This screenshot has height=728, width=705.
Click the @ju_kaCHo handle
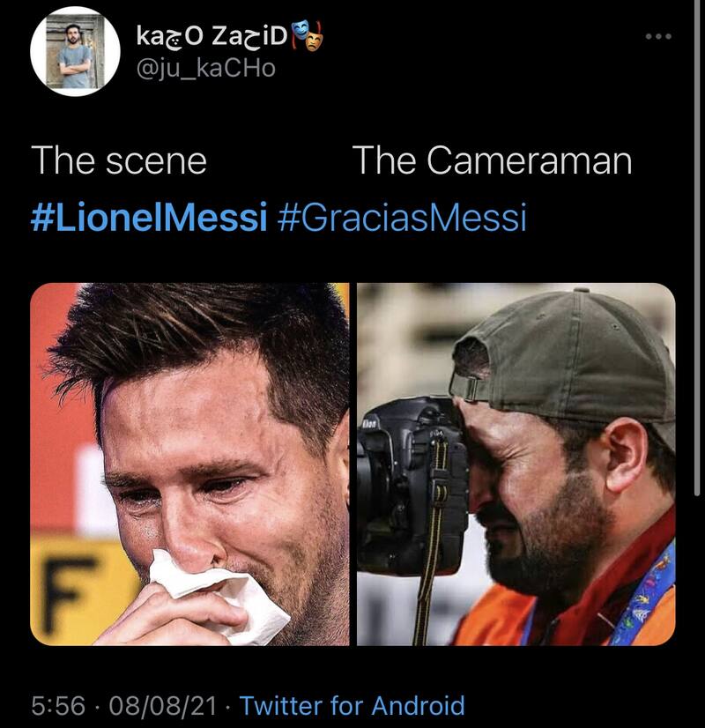(x=205, y=69)
